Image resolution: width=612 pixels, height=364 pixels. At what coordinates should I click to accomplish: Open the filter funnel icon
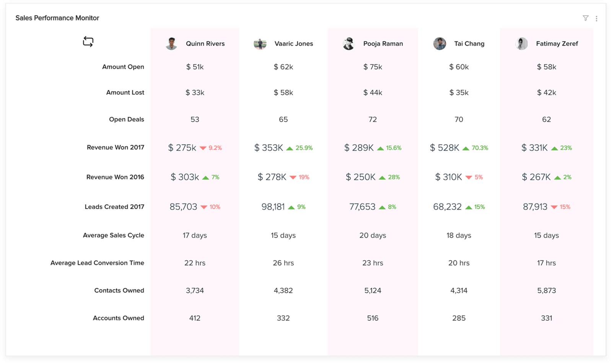tap(585, 18)
